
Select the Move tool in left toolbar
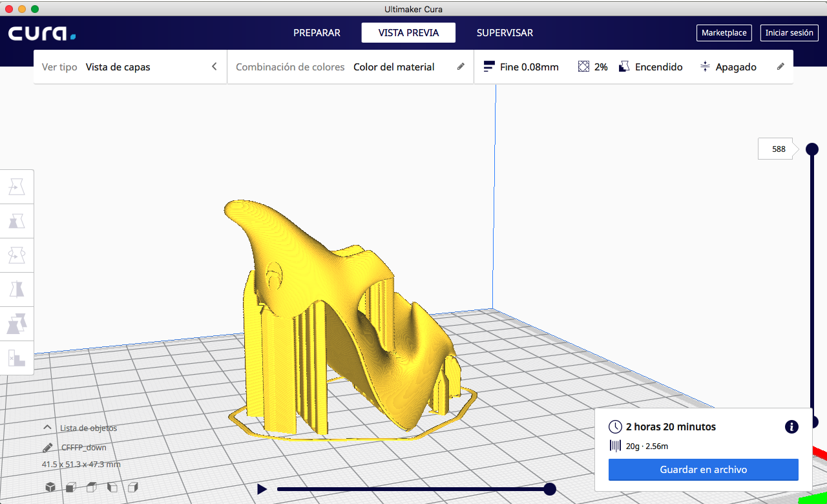(x=17, y=187)
